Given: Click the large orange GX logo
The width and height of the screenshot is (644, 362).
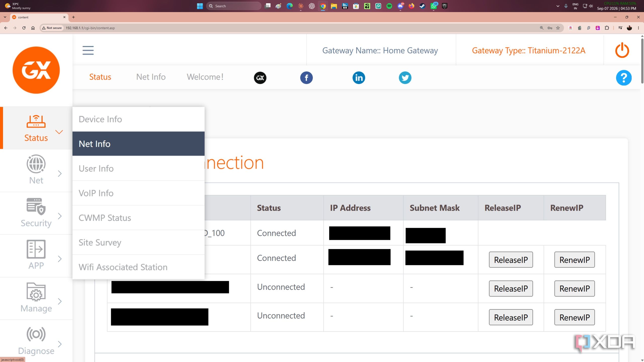Looking at the screenshot, I should click(36, 70).
